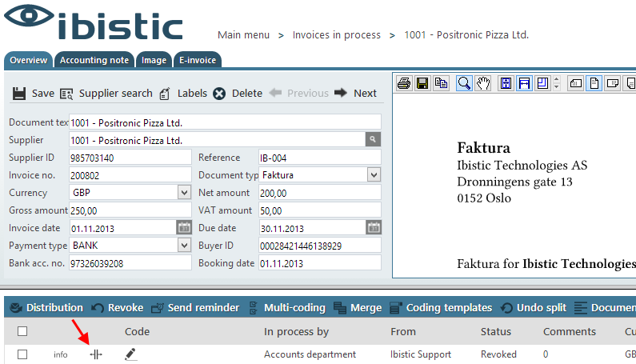
Task: Edit coding with pencil icon in row
Action: click(130, 354)
